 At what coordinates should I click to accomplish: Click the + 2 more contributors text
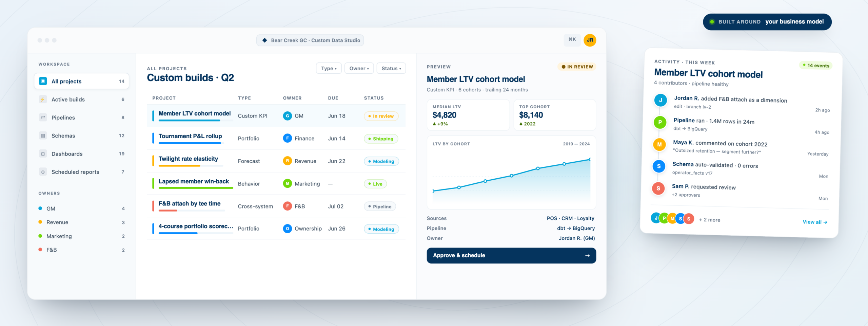click(709, 220)
